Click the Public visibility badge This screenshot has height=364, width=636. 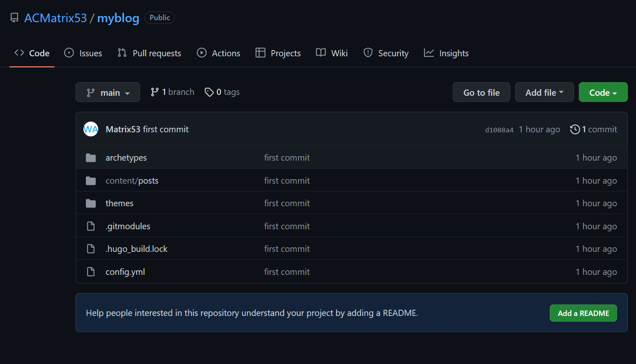[160, 18]
